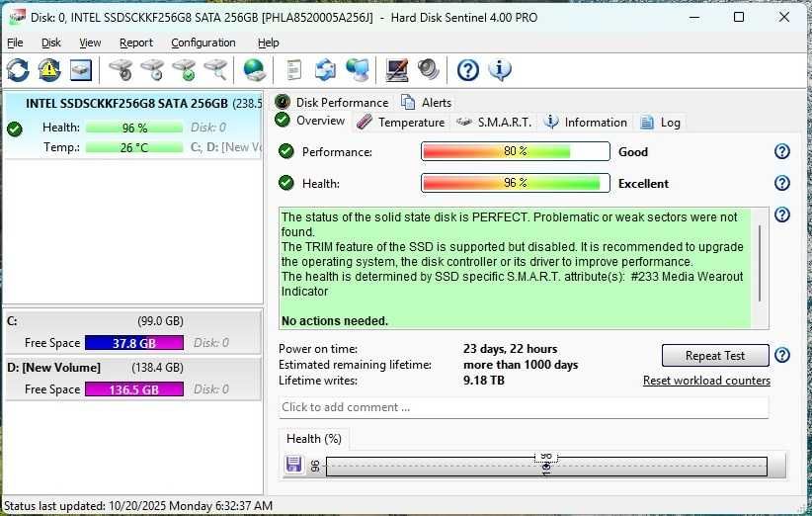Screen dimensions: 812x516
Task: Click the help icon beside status text box
Action: [782, 215]
